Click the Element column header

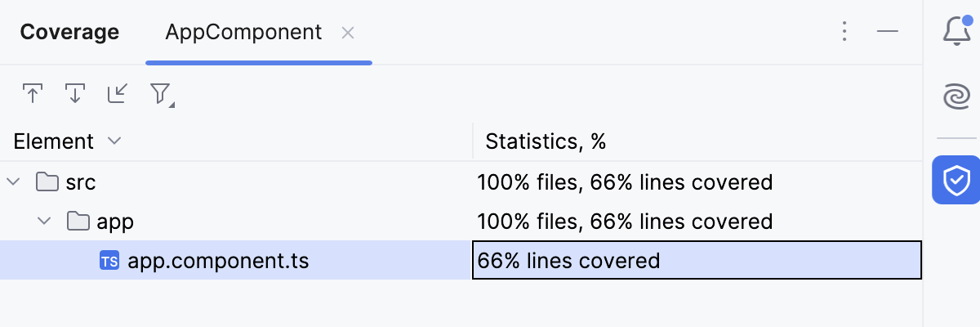(x=54, y=141)
